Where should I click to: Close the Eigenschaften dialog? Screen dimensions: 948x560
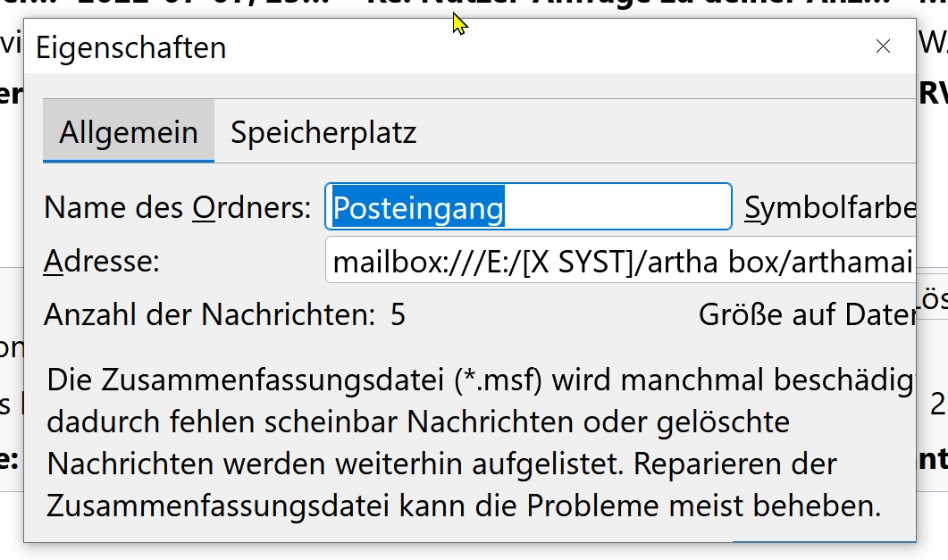[883, 46]
